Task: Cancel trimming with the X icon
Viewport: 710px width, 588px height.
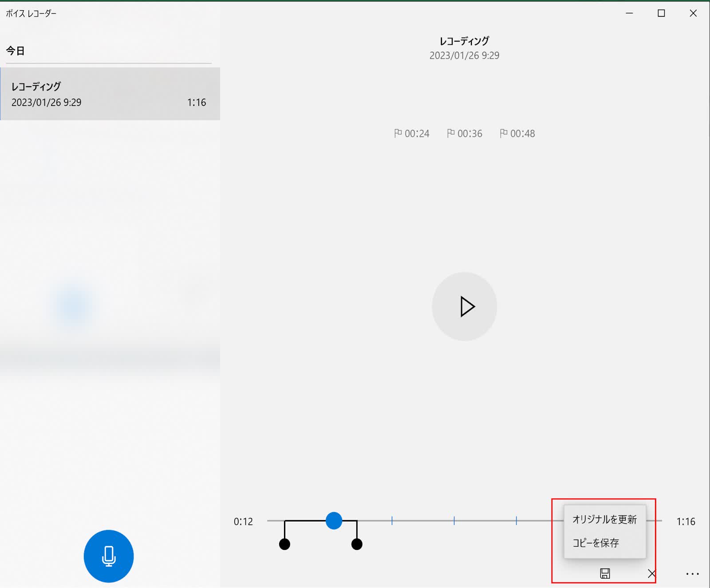Action: pos(651,574)
